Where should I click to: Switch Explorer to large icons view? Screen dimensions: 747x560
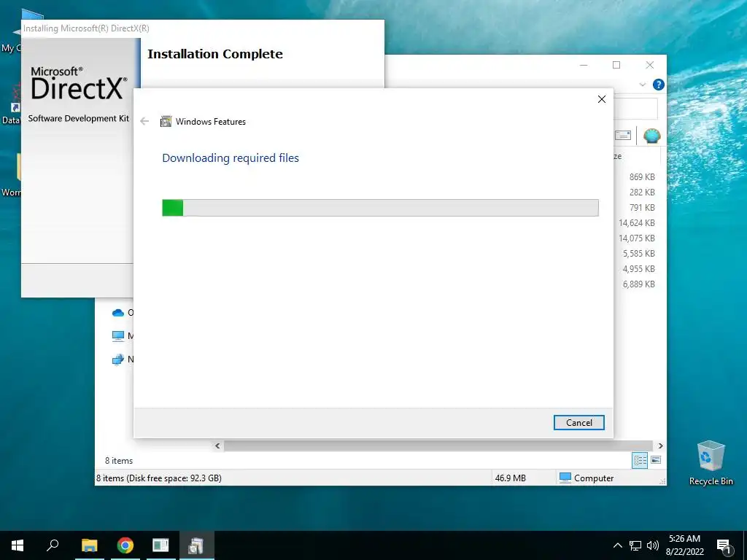(x=656, y=460)
